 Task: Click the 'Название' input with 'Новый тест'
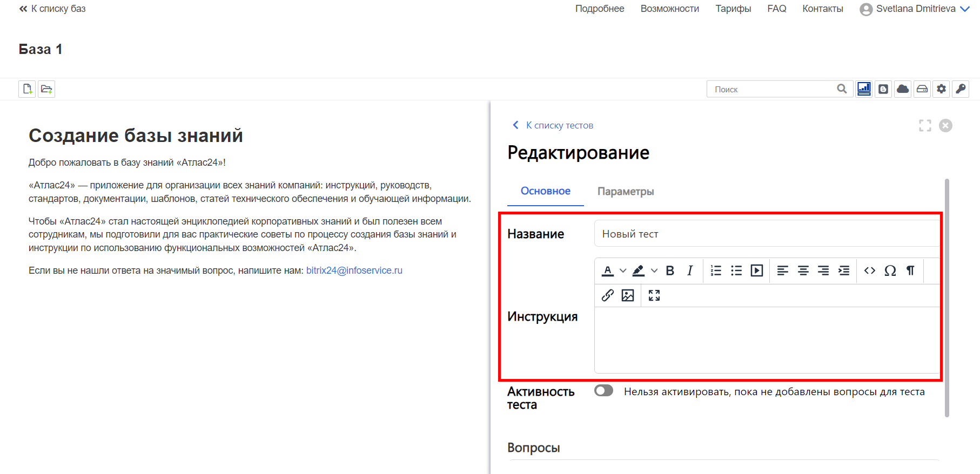767,234
